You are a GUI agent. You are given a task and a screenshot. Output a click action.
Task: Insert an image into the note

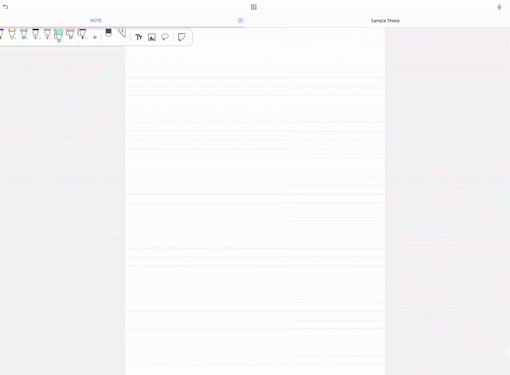click(x=152, y=37)
